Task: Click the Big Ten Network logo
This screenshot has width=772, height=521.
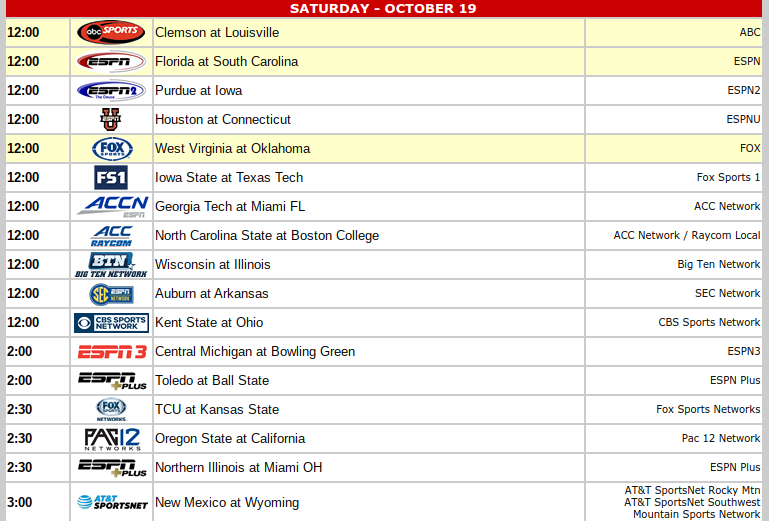Action: coord(110,265)
